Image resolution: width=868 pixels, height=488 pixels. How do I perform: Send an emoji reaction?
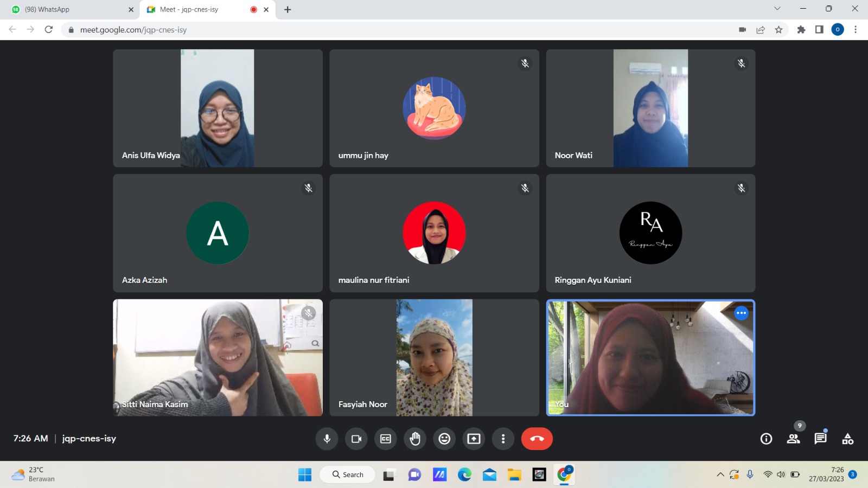[x=444, y=439]
